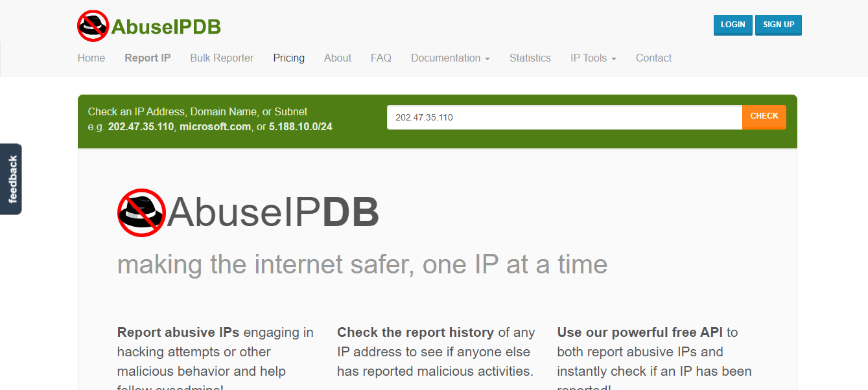868x390 pixels.
Task: Open the Documentation menu chevron
Action: coord(488,59)
